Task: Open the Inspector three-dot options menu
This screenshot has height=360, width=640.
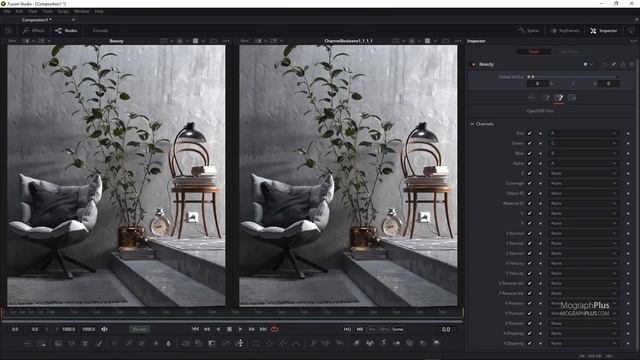Action: (633, 41)
